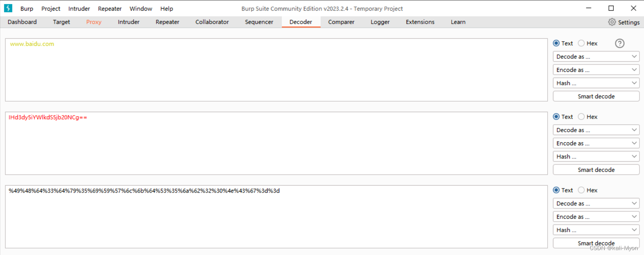Image resolution: width=644 pixels, height=255 pixels.
Task: Open the Intruder menu in menu bar
Action: [x=79, y=9]
